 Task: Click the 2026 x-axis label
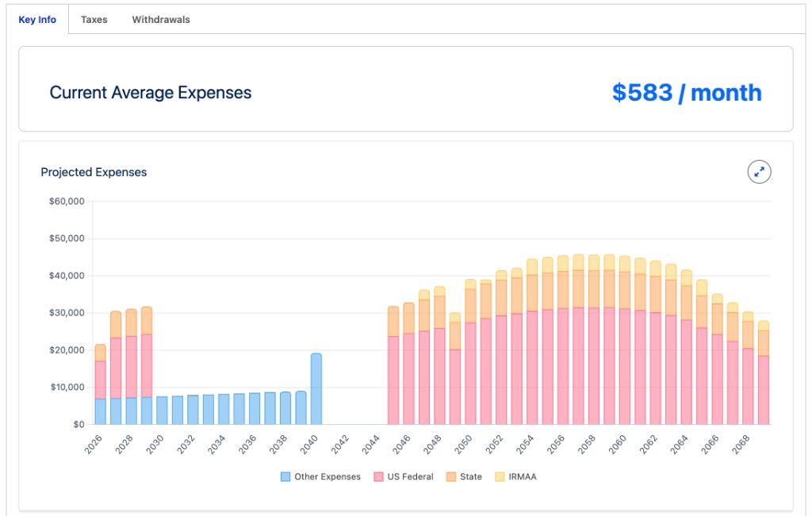94,445
